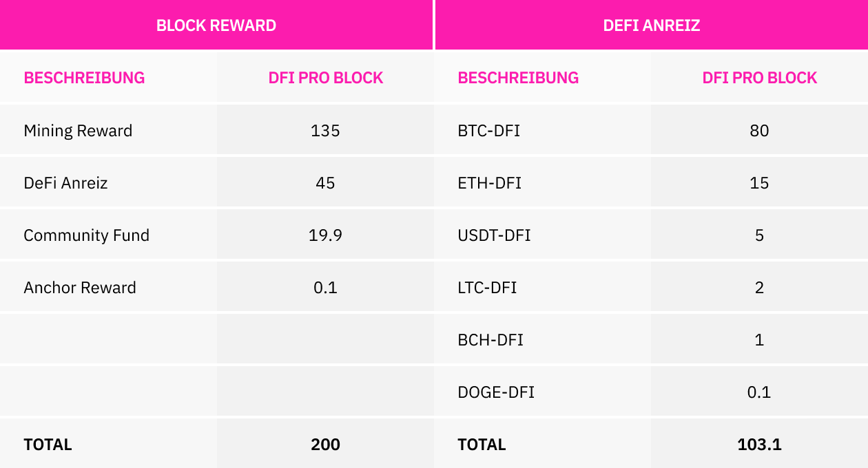Click the DeFi Anreiz total 103.1
The width and height of the screenshot is (868, 468).
(x=759, y=445)
